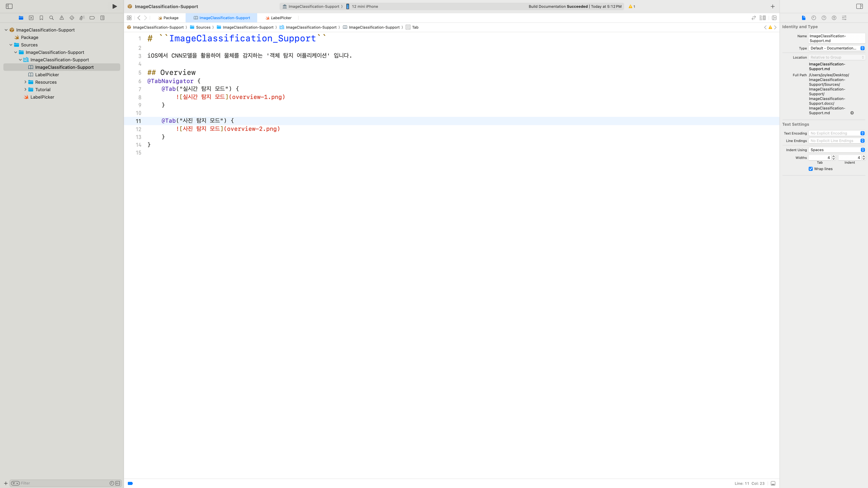868x488 pixels.
Task: Uncheck the Wrap lines checkbox
Action: [x=811, y=169]
